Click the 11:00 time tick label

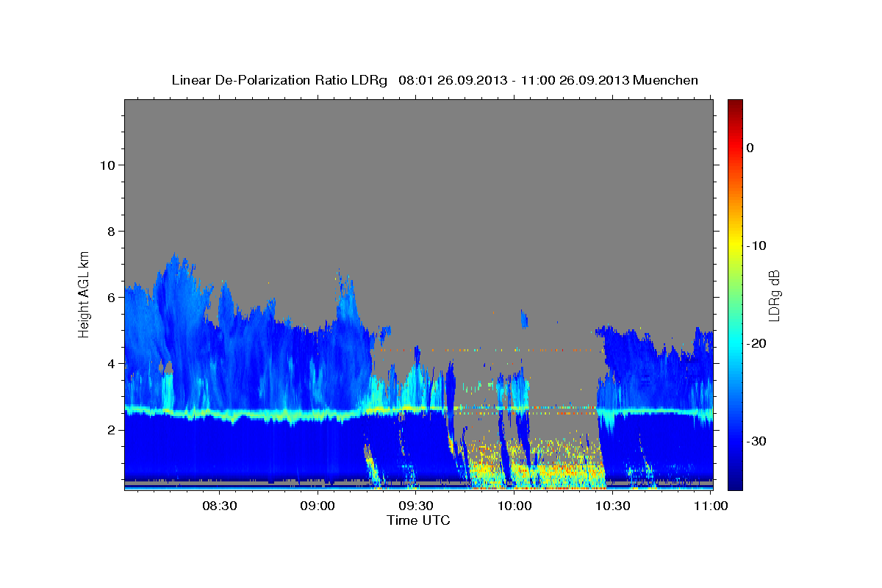coord(710,506)
